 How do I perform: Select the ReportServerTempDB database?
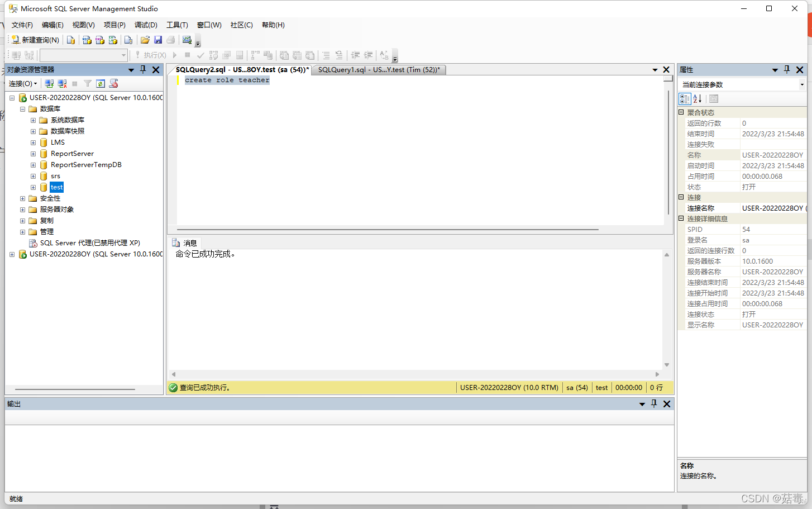pos(86,165)
